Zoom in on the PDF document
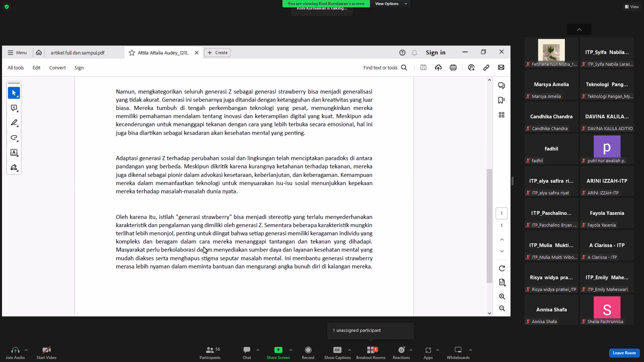 502,296
